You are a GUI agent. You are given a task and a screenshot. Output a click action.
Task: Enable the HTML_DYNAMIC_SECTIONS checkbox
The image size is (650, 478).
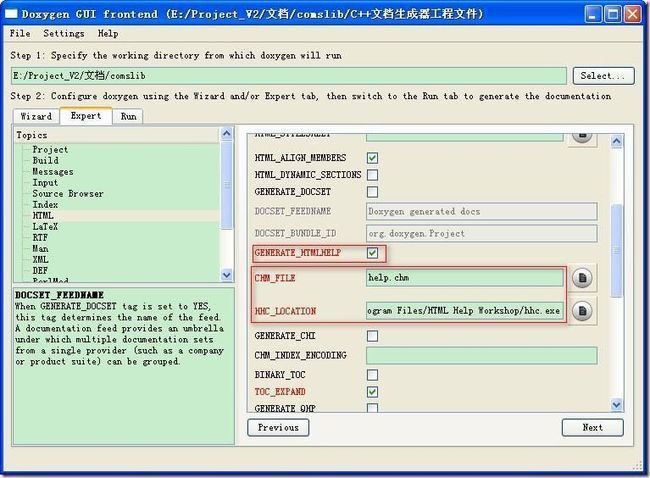[x=372, y=175]
